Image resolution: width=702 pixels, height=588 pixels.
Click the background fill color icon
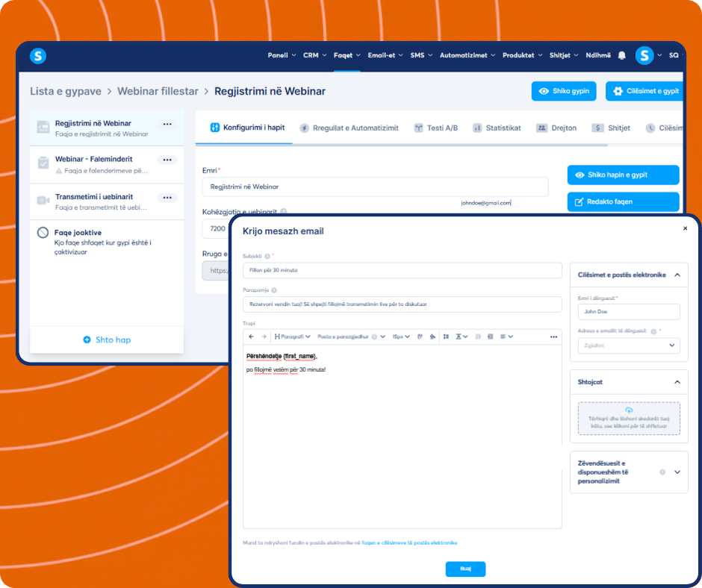tap(432, 337)
